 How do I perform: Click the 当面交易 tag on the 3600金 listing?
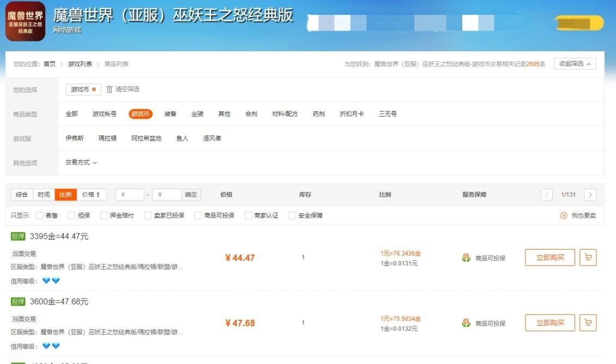pyautogui.click(x=24, y=319)
